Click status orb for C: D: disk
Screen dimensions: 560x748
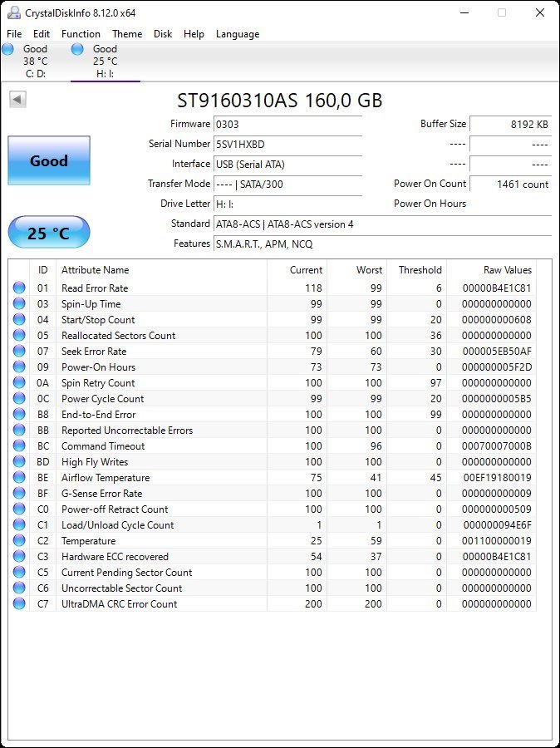pyautogui.click(x=7, y=49)
